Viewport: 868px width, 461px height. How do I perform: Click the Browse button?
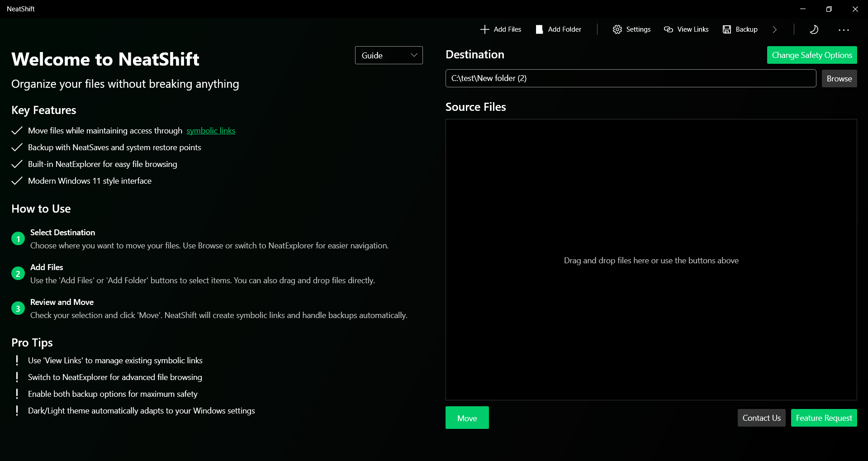(839, 79)
